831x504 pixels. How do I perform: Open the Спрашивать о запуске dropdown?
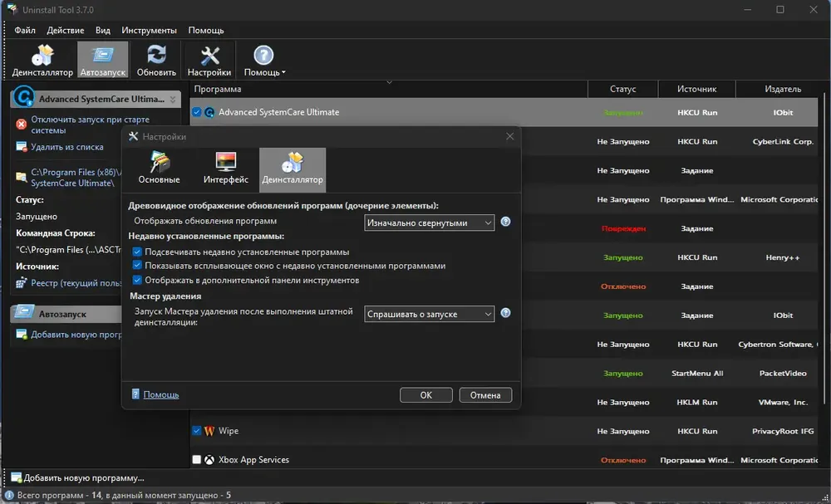[430, 314]
